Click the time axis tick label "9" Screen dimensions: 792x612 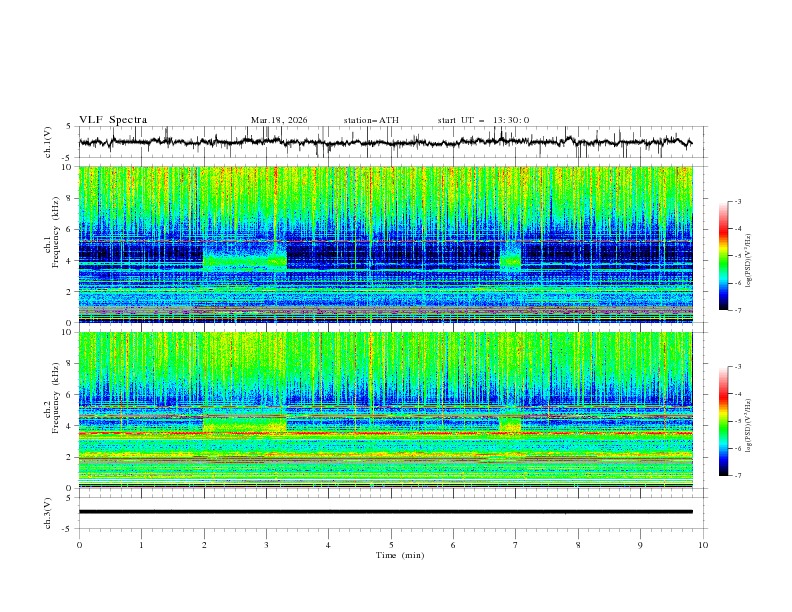(x=640, y=545)
